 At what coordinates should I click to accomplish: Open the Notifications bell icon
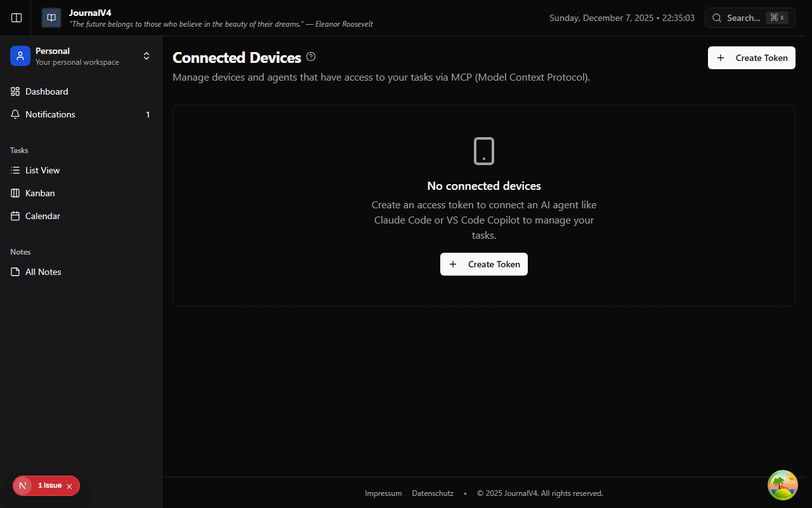point(15,114)
